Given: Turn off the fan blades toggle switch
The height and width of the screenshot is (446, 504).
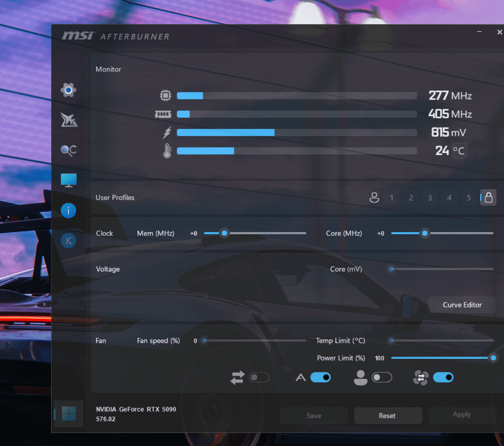Looking at the screenshot, I should (x=443, y=377).
